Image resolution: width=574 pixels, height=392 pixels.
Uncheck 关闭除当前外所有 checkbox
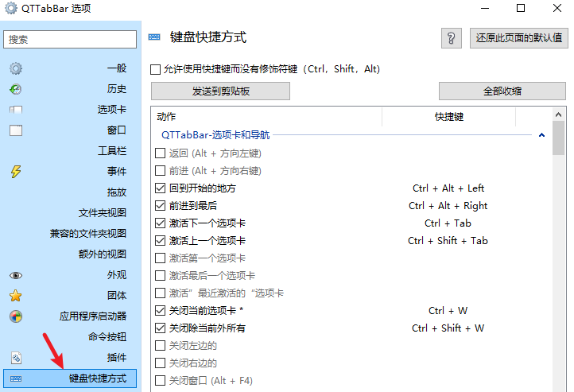pos(160,328)
